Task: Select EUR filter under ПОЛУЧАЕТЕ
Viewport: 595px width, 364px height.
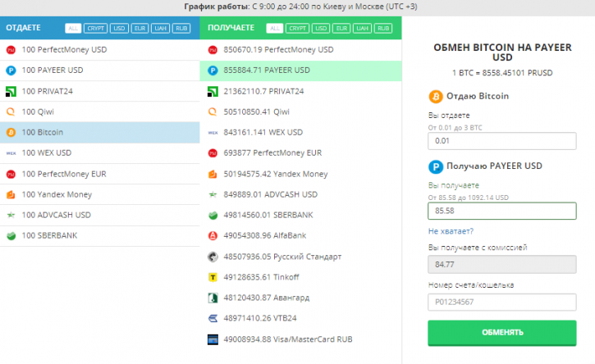Action: pyautogui.click(x=341, y=29)
